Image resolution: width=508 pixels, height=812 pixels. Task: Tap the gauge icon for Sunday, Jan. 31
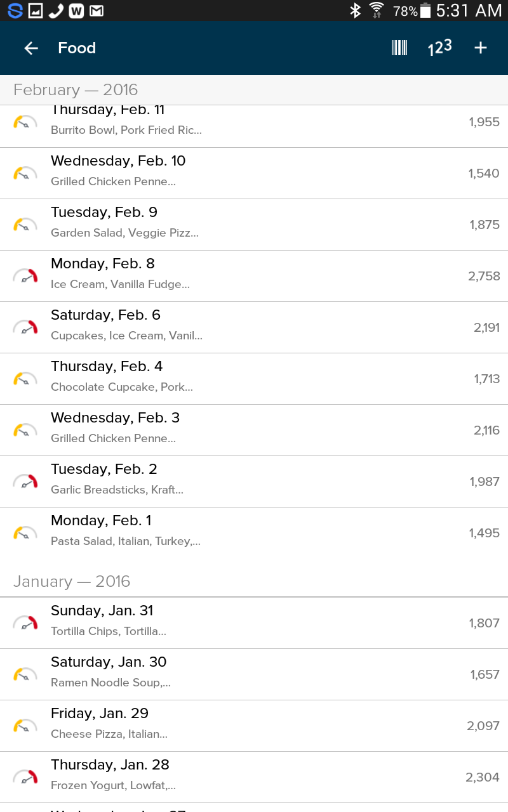[x=25, y=623]
